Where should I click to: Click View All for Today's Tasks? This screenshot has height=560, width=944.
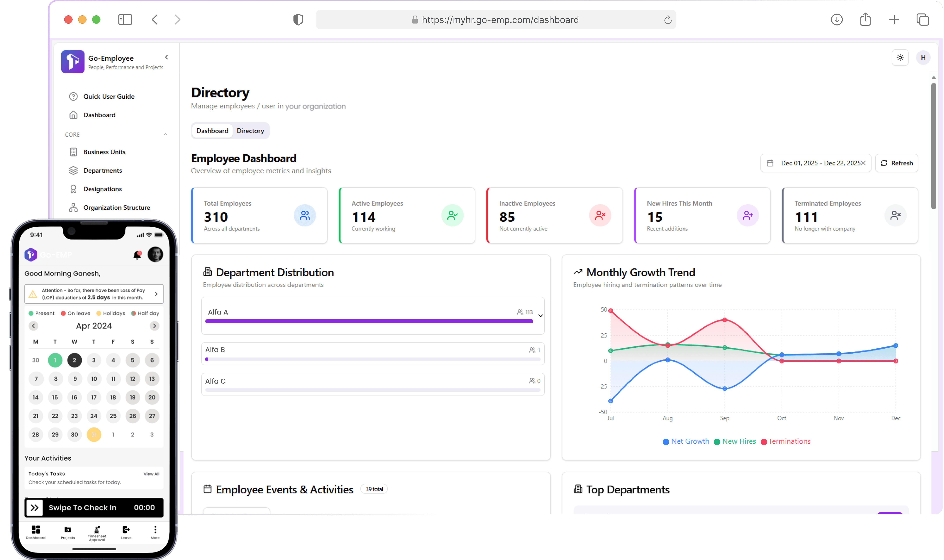pos(151,474)
